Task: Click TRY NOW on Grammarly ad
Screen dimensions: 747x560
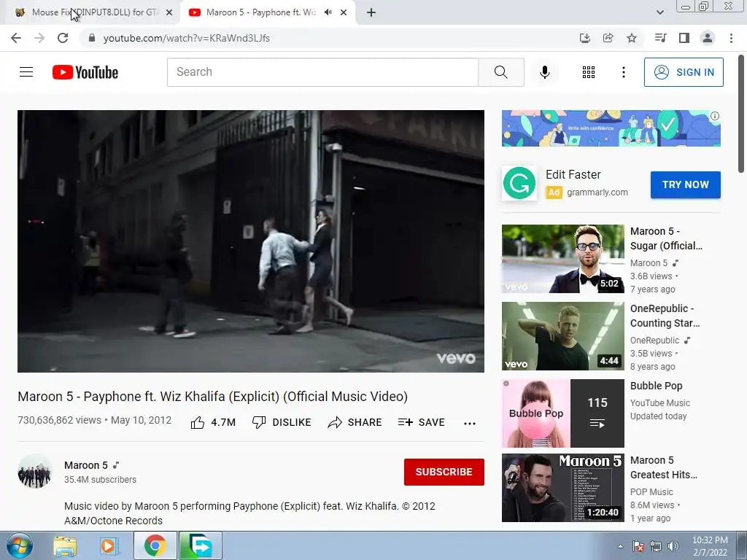Action: 686,184
